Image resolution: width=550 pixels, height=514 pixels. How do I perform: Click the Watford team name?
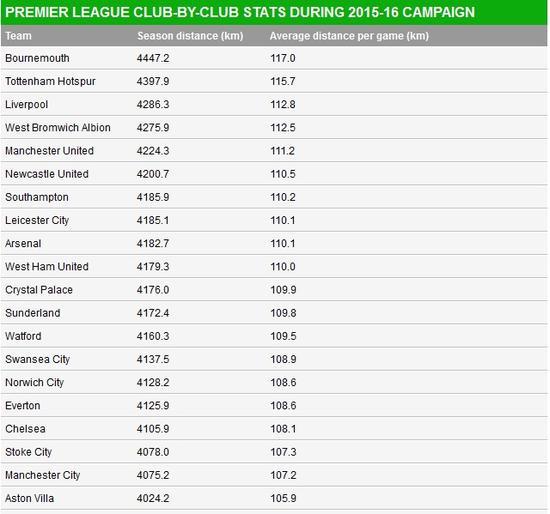(23, 336)
